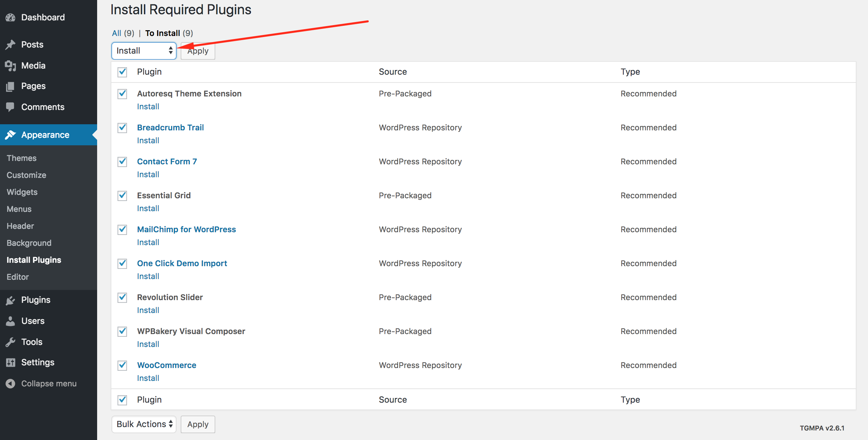Open WooCommerce plugin link
The width and height of the screenshot is (868, 440).
(x=167, y=365)
